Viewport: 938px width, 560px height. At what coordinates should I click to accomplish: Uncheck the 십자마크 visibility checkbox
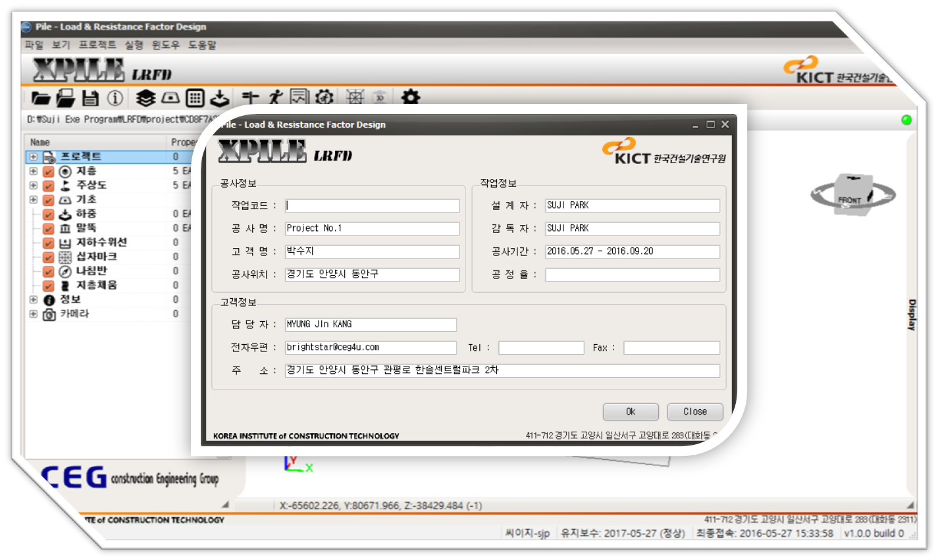(x=48, y=257)
